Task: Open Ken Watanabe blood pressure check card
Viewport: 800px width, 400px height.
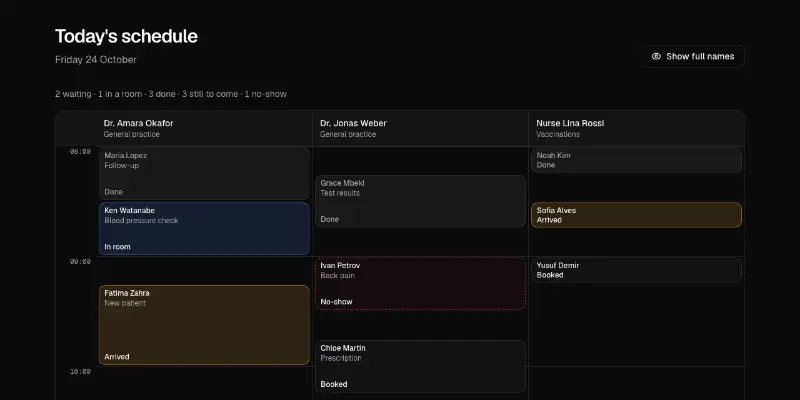Action: pos(204,229)
